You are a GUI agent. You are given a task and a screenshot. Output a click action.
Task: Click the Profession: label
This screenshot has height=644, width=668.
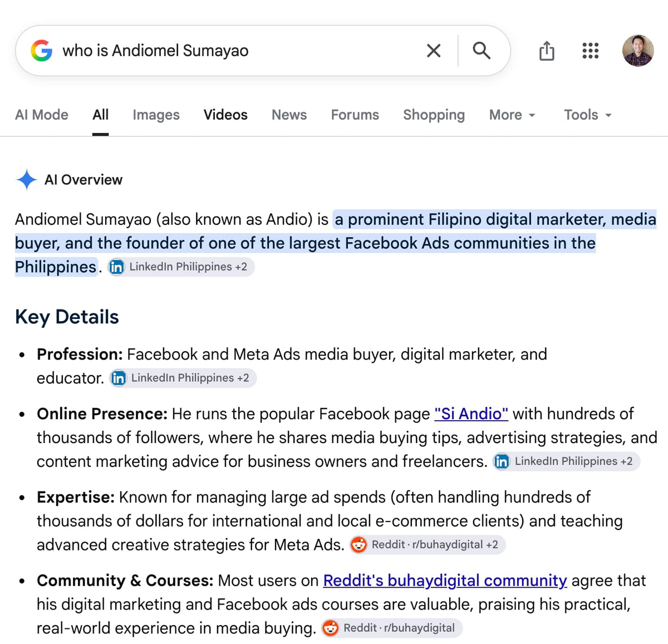[x=80, y=354]
